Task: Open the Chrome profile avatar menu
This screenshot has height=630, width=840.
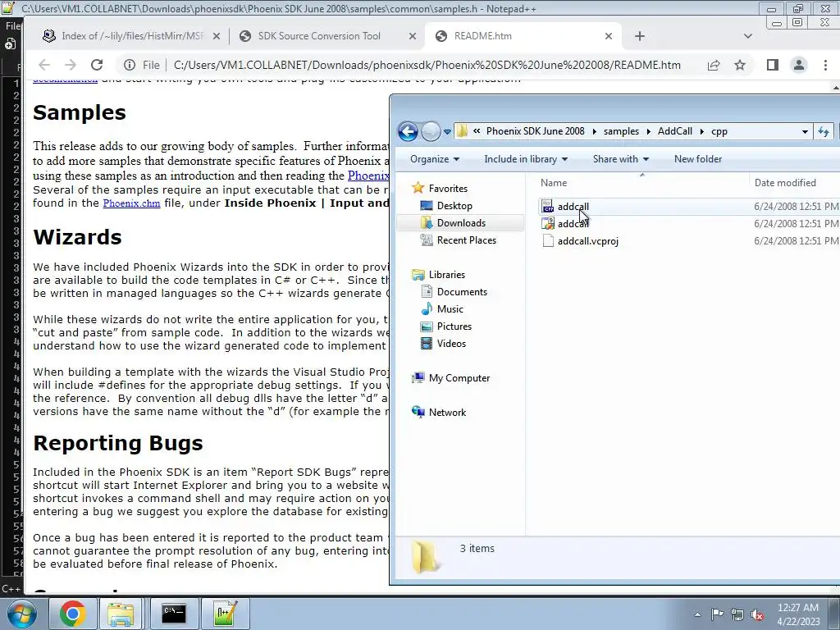Action: tap(799, 65)
